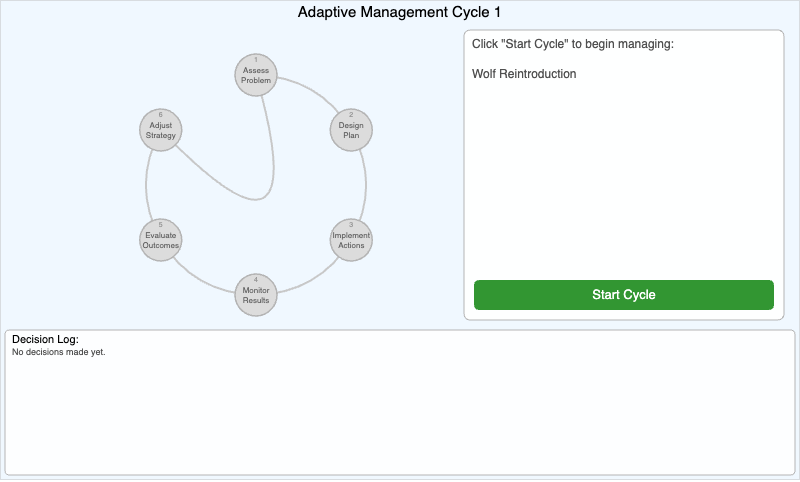Select the Adjust Strategy step circle
Screen dimensions: 800x482
point(161,130)
